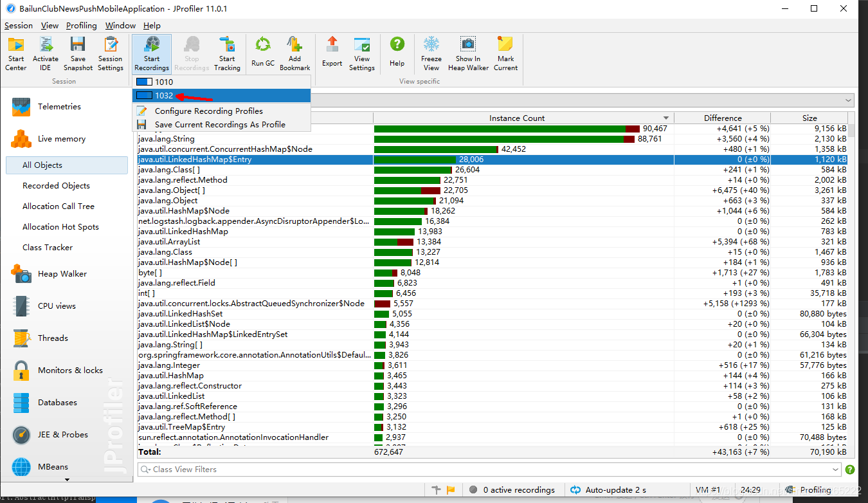Click the Auto-update 2 s status item

[608, 490]
